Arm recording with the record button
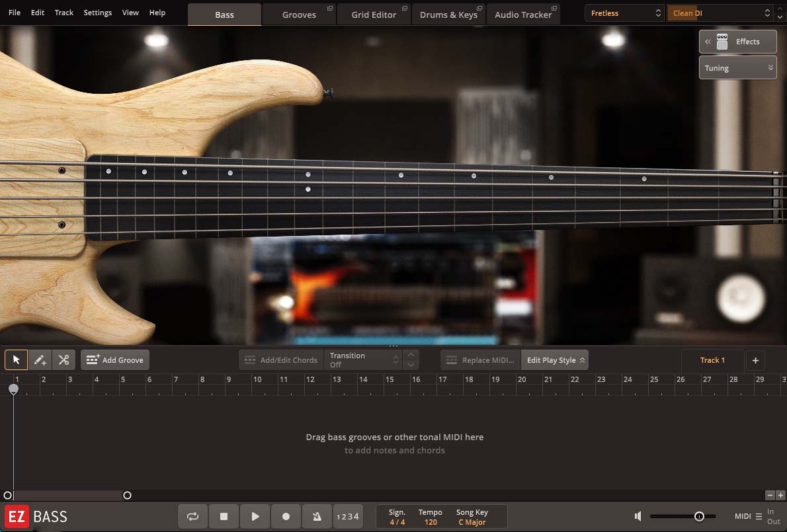Screen dimensions: 787x532 click(286, 516)
